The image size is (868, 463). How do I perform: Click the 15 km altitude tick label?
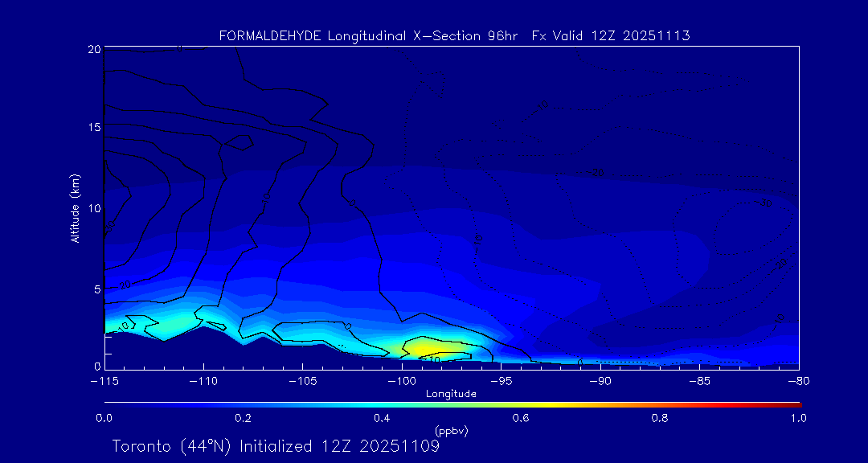click(93, 128)
